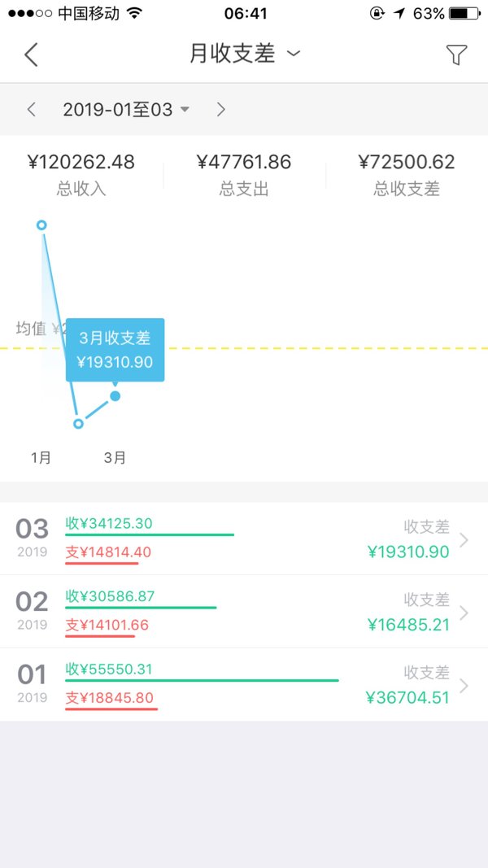Tap March income bar 收¥34125.30
The image size is (488, 868).
tap(149, 527)
